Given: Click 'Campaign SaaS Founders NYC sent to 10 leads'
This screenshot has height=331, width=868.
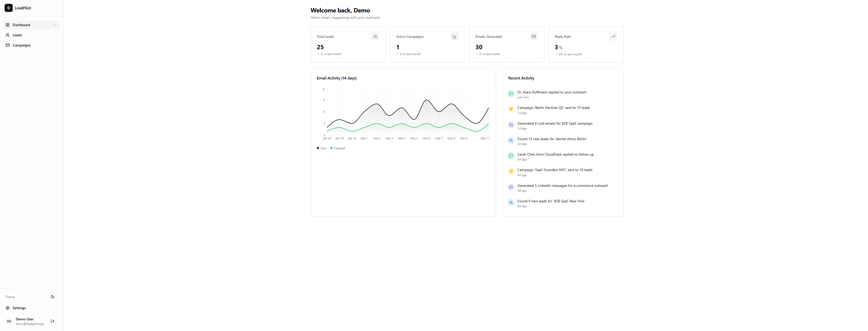Looking at the screenshot, I should click(555, 170).
